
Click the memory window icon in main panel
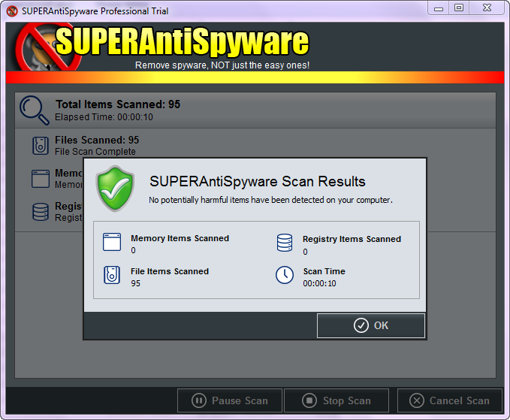click(41, 179)
